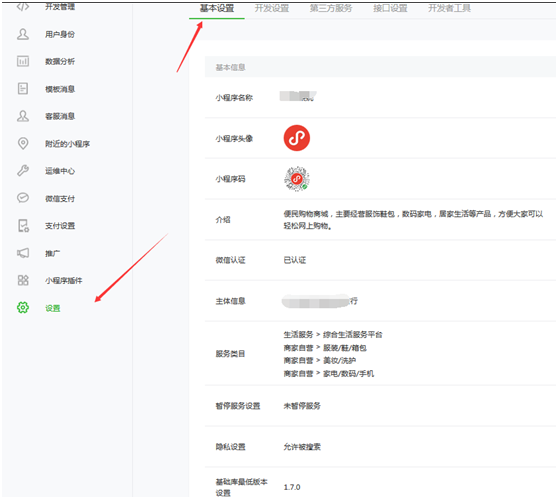This screenshot has height=499, width=558.
Task: Open 运维中心 in the sidebar
Action: click(60, 171)
